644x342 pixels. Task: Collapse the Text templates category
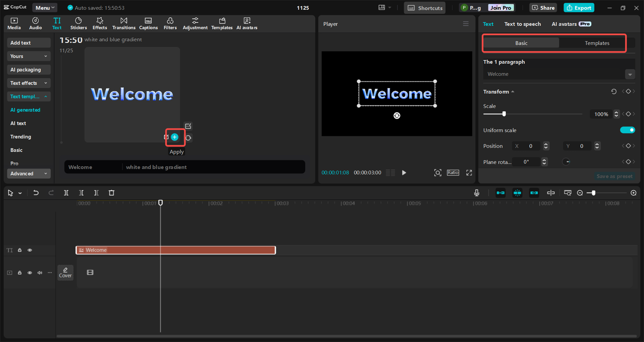(x=29, y=97)
